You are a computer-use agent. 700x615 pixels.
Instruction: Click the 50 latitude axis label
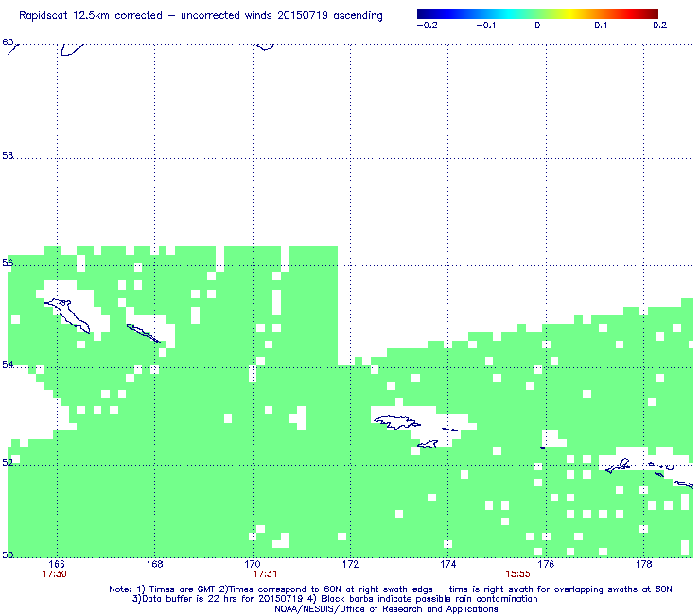pos(8,554)
